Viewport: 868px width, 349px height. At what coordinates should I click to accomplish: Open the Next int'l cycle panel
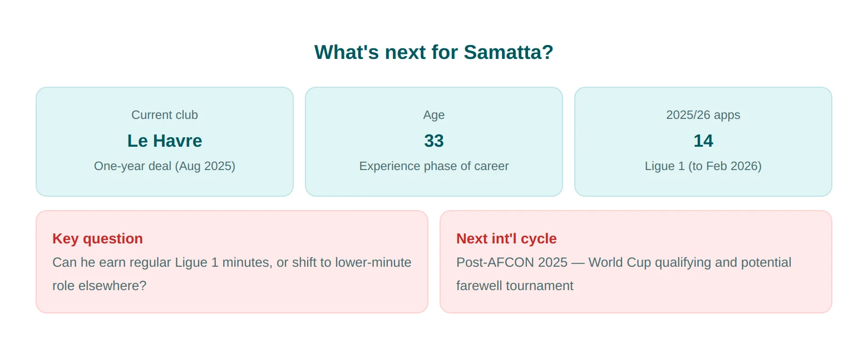pos(636,262)
